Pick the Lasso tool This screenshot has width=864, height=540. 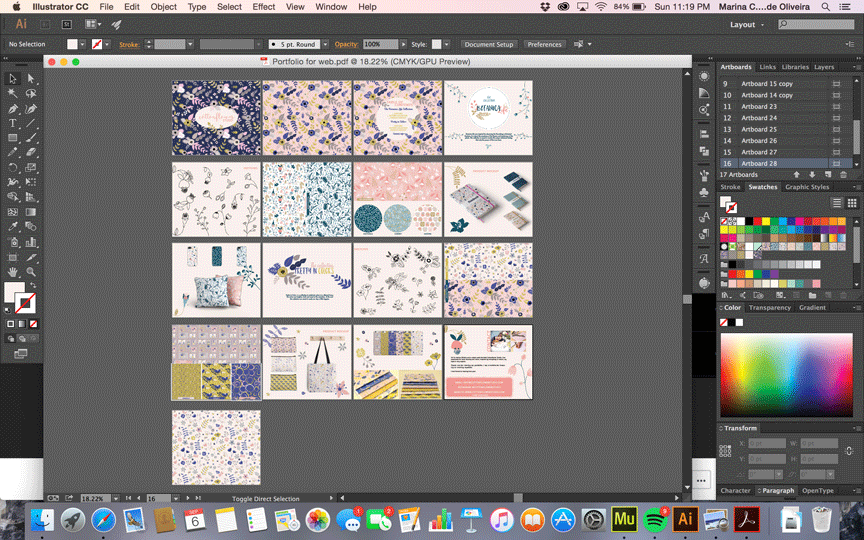tap(31, 94)
